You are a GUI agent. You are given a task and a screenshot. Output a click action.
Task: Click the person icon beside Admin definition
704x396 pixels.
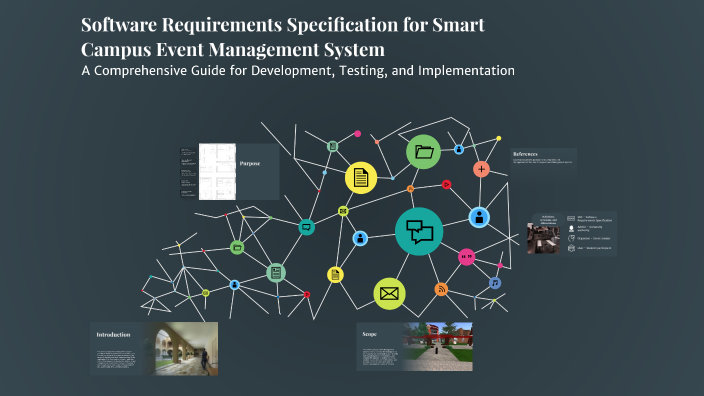tap(571, 229)
